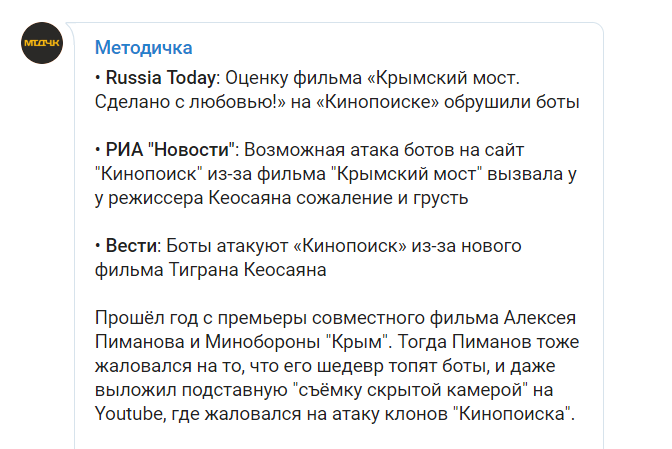Click "Боты атакуют" in the Вести bullet
The height and width of the screenshot is (449, 672).
(227, 246)
